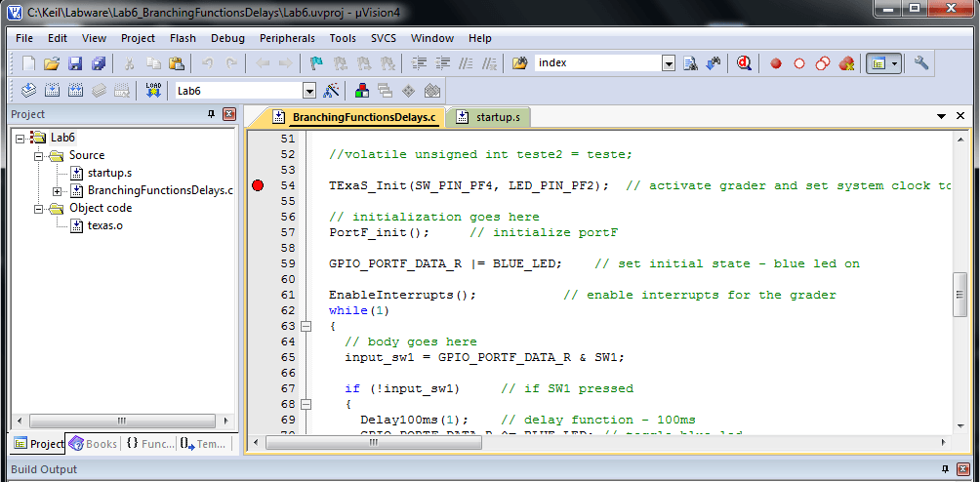Open the Debug menu

point(227,38)
